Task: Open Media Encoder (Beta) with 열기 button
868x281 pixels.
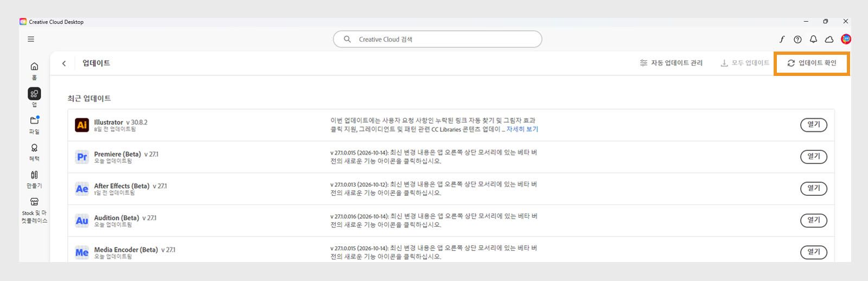Action: pyautogui.click(x=814, y=252)
